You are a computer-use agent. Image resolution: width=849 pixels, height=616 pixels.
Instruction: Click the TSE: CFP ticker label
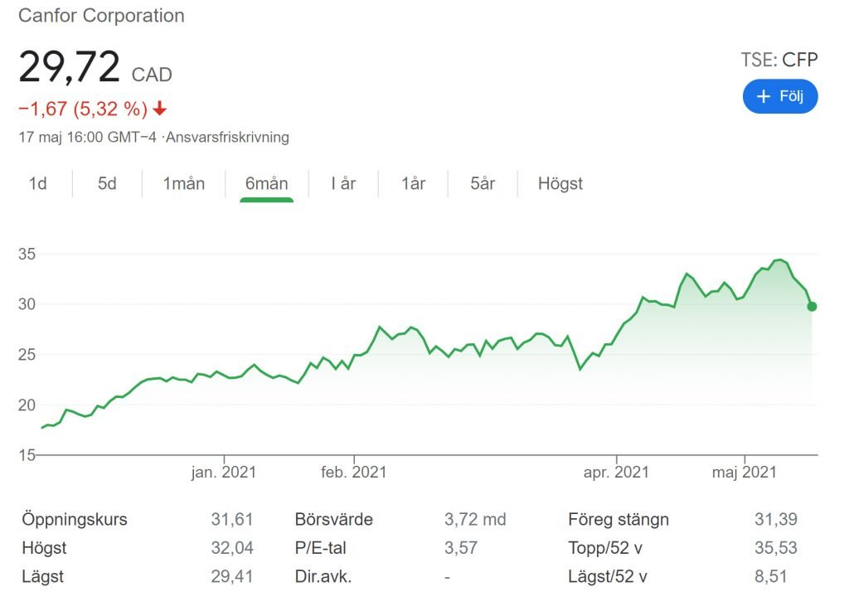point(779,59)
